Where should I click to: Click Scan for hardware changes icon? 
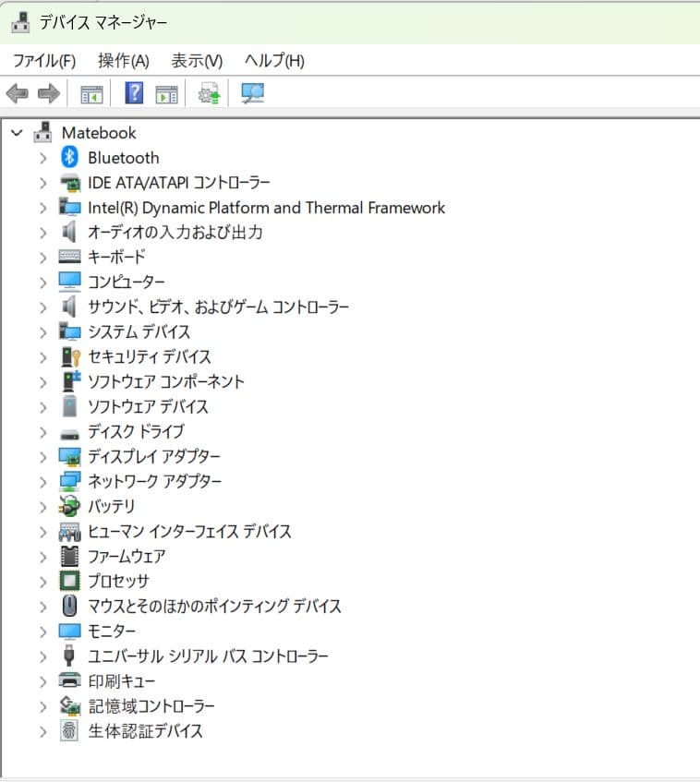pyautogui.click(x=252, y=93)
